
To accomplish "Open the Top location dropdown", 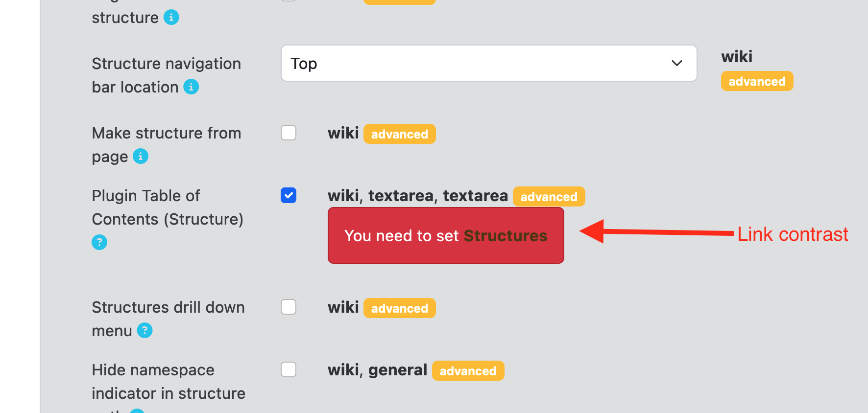I will (489, 63).
